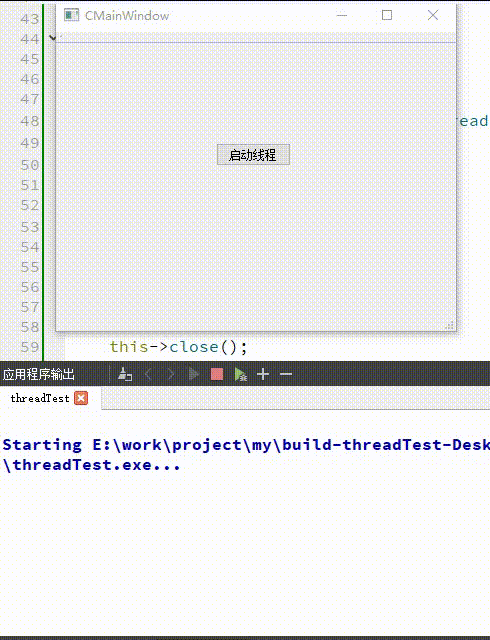Click line number 54 in editor gutter
The height and width of the screenshot is (640, 490).
point(30,247)
